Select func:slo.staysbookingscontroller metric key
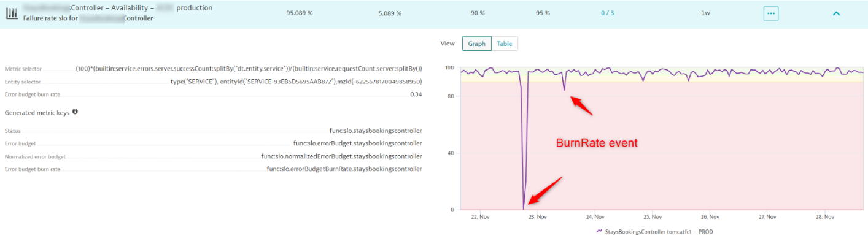 click(376, 131)
